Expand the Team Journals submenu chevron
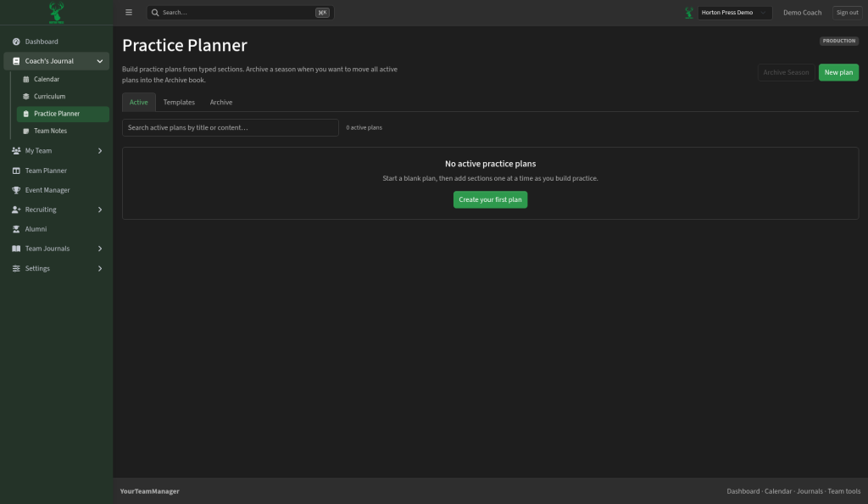Image resolution: width=868 pixels, height=504 pixels. tap(100, 249)
